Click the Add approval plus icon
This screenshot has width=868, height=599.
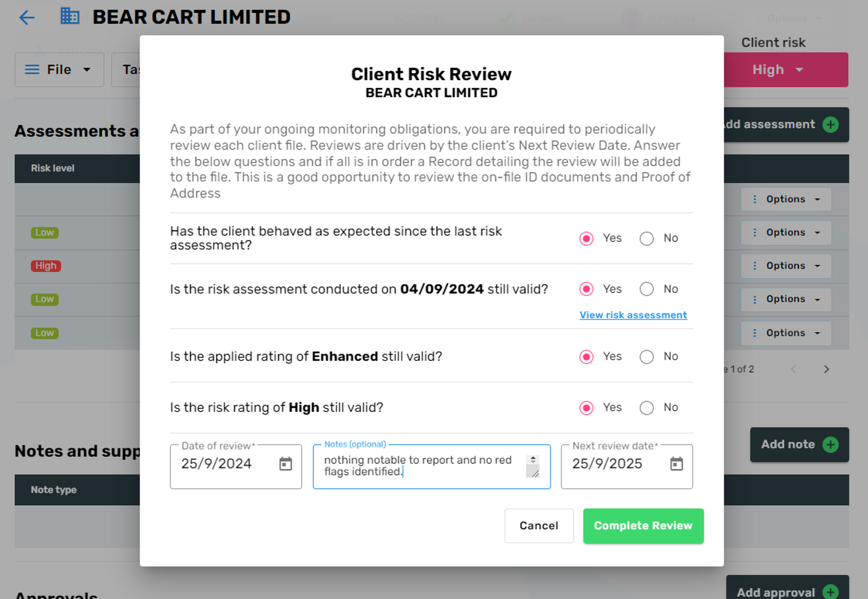pyautogui.click(x=830, y=592)
